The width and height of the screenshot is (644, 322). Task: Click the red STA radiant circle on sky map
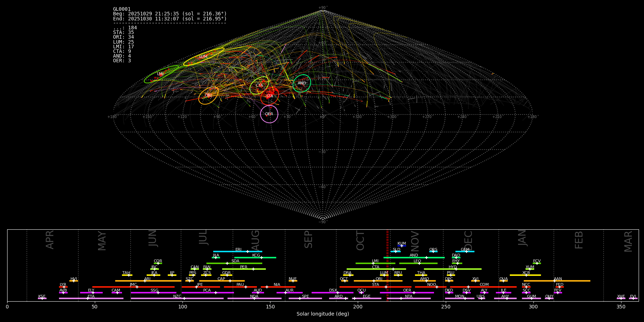click(x=269, y=96)
